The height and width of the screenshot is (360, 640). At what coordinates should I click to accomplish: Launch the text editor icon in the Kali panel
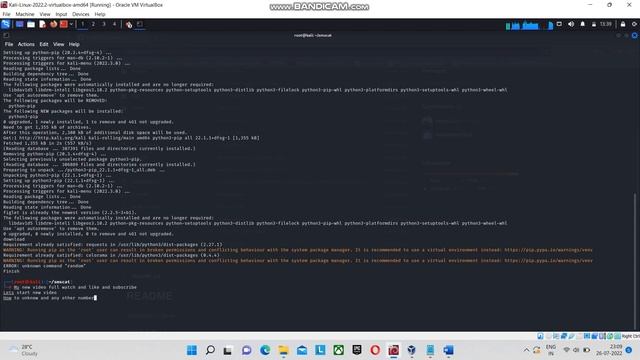click(x=42, y=24)
